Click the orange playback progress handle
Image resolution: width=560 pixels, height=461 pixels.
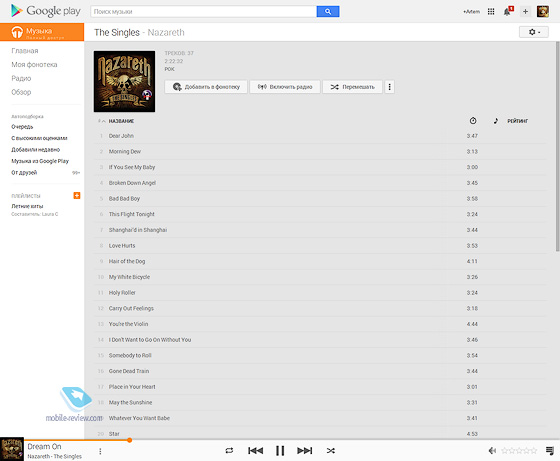[130, 440]
